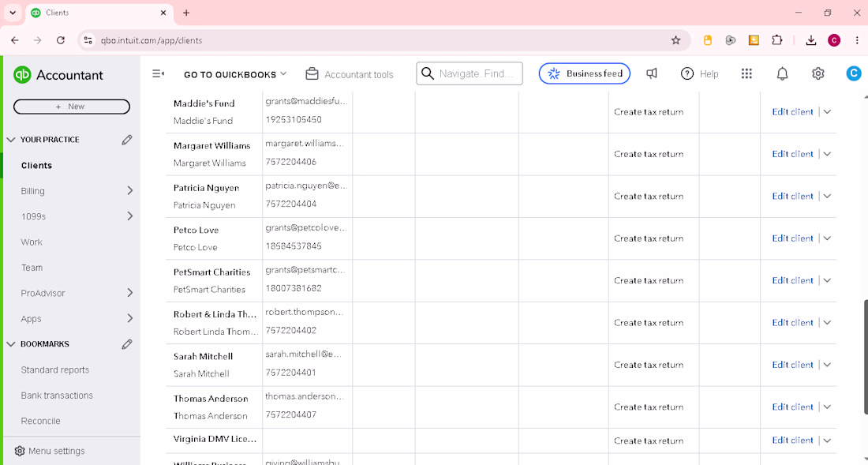Click Edit client for Patricia Nguyen
Viewport: 868px width, 465px height.
(793, 196)
